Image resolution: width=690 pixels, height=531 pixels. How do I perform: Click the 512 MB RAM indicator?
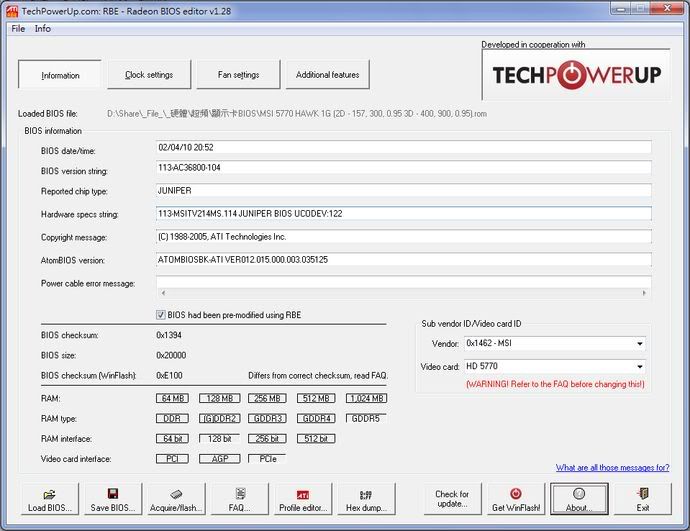pyautogui.click(x=316, y=398)
